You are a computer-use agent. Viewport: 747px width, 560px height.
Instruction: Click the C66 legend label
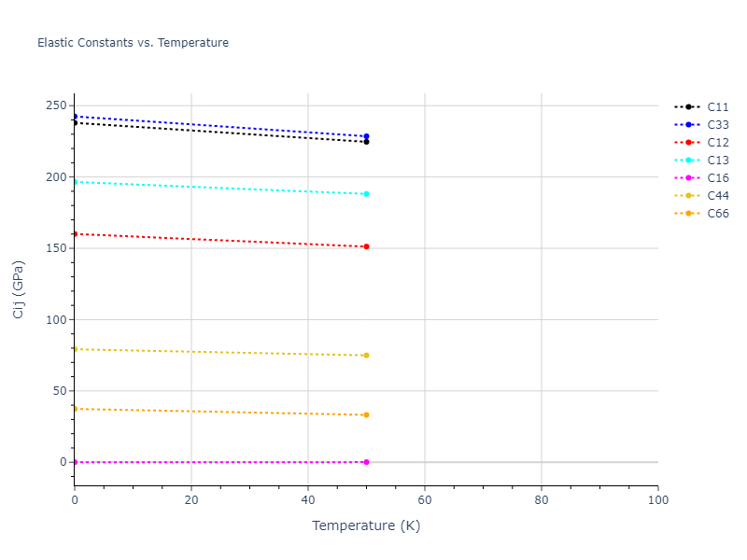click(x=717, y=214)
